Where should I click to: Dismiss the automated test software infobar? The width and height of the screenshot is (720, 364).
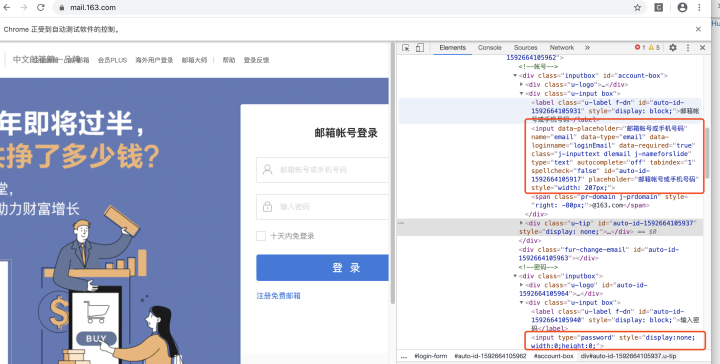(698, 29)
